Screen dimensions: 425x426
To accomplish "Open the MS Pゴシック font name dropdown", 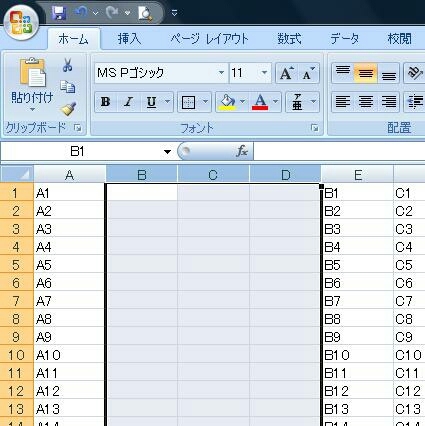I will [221, 73].
